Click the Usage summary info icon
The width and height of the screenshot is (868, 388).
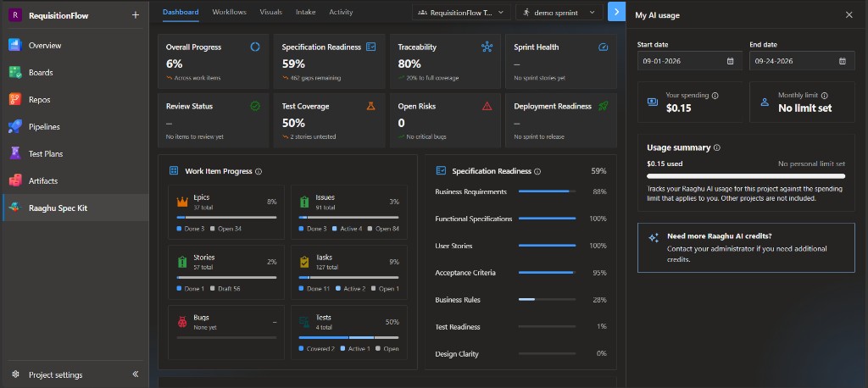click(x=717, y=147)
